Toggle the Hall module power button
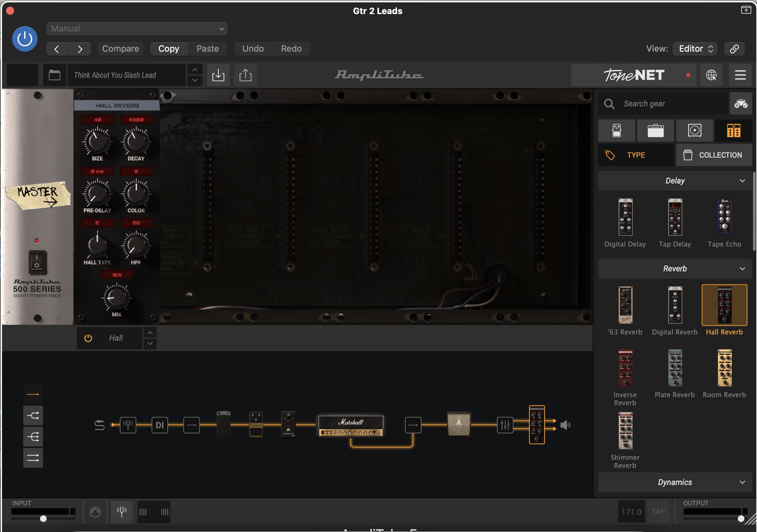Viewport: 757px width, 532px height. 88,338
